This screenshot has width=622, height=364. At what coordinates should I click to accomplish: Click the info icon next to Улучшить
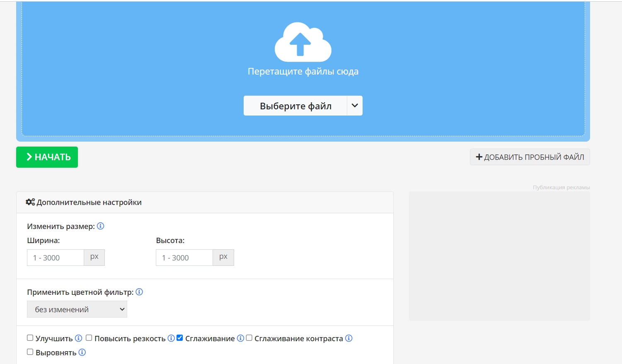pos(78,338)
